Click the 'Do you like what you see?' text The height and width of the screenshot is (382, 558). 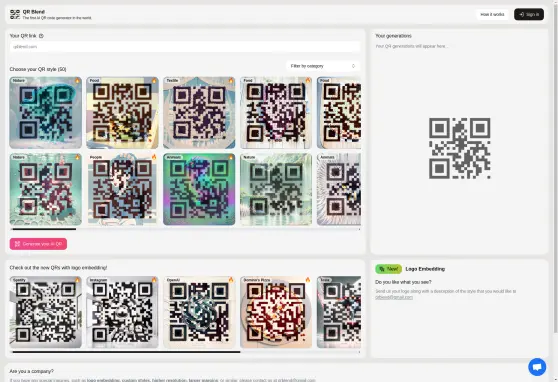pyautogui.click(x=403, y=282)
